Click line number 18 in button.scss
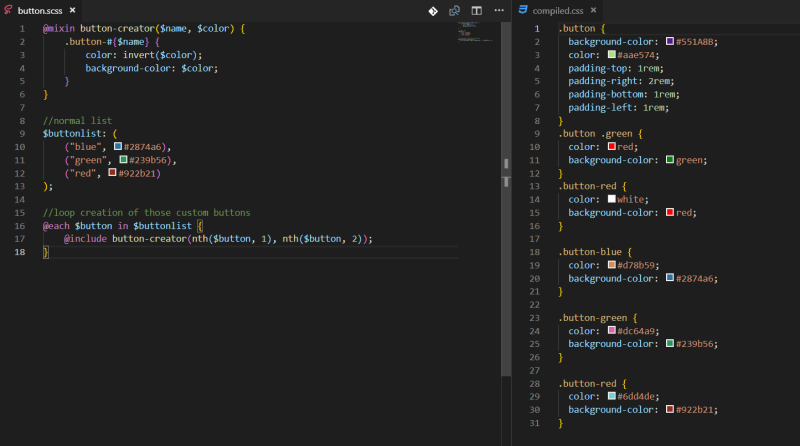This screenshot has width=800, height=446. pos(19,252)
